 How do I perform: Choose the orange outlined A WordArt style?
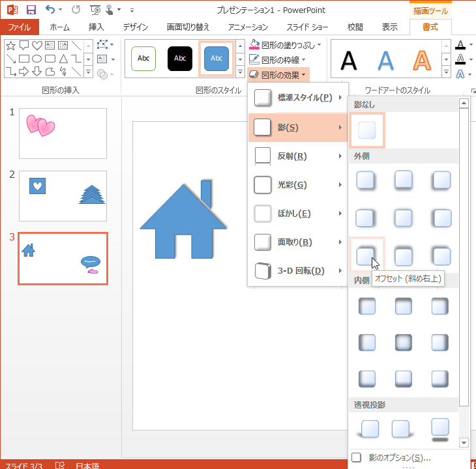pos(422,61)
